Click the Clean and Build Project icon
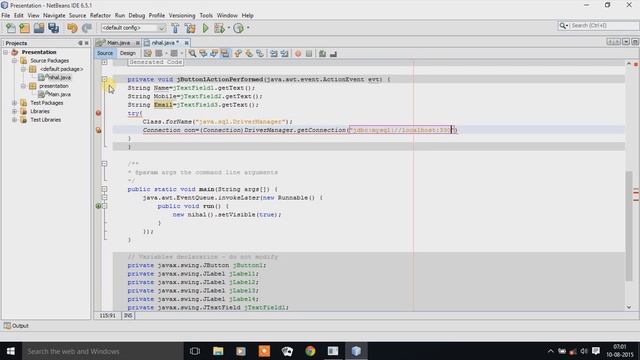 (190, 28)
